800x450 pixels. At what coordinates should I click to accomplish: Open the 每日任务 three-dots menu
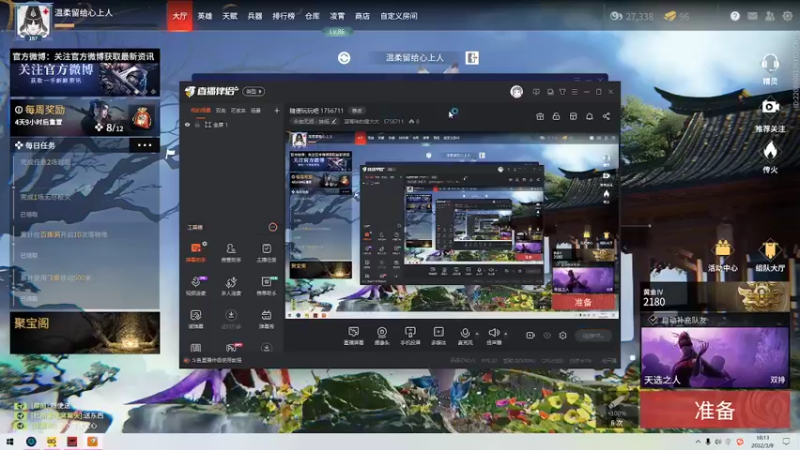coord(144,145)
